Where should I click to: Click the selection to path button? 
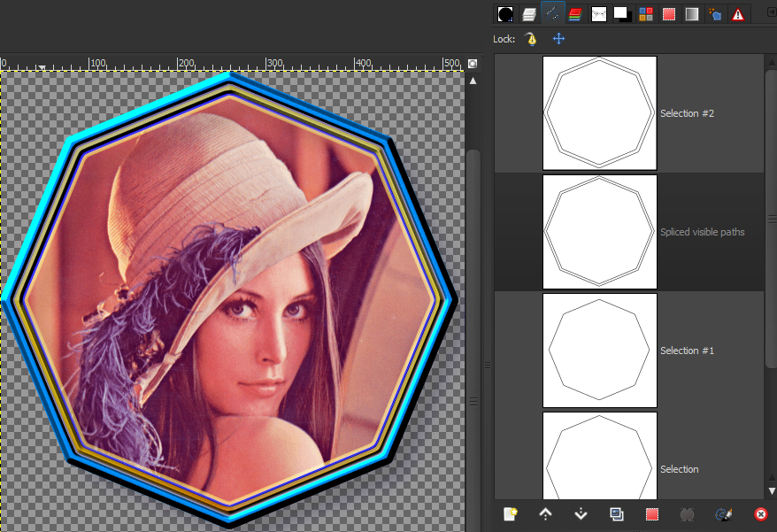[687, 514]
